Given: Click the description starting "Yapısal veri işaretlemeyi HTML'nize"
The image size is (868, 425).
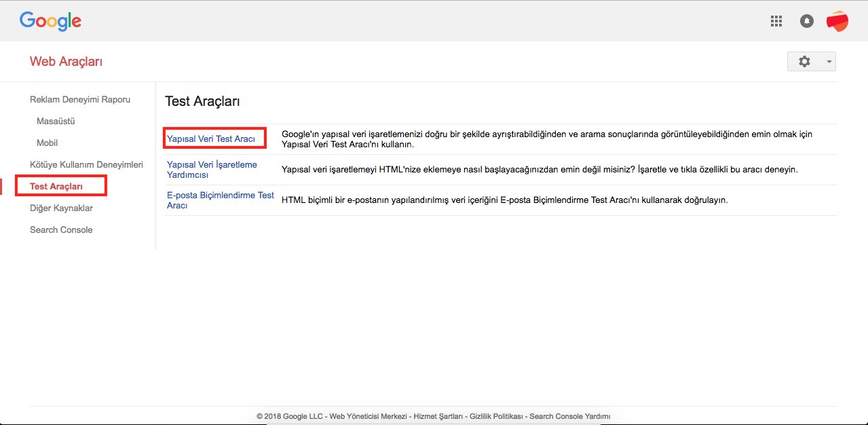Looking at the screenshot, I should coord(540,170).
